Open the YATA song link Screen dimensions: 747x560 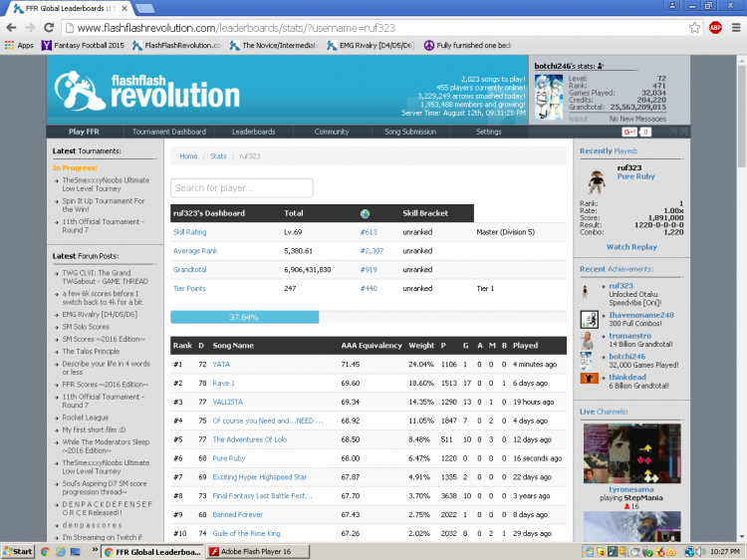click(221, 364)
